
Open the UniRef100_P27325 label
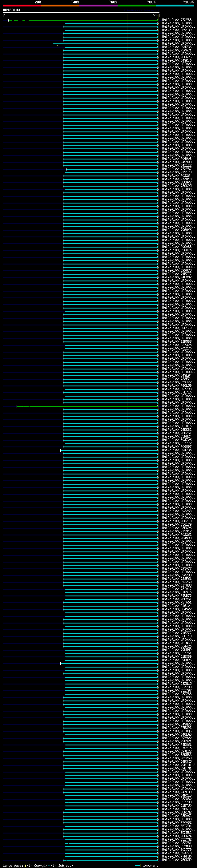[x=177, y=345]
